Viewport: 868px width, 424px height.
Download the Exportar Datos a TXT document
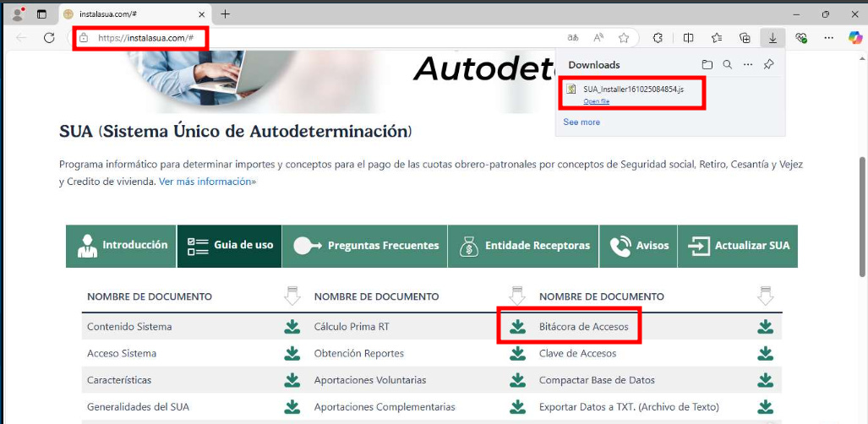click(765, 407)
